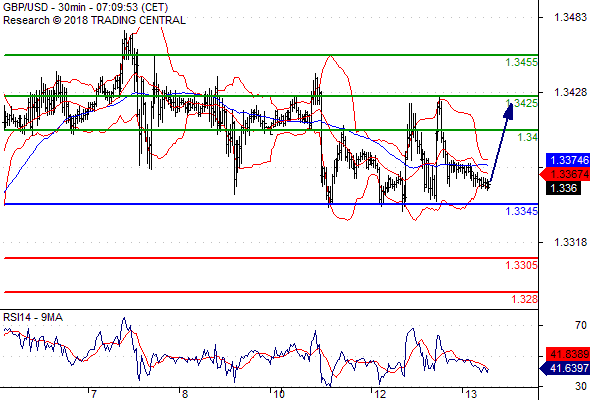Screen dimensions: 590x400
Task: Click the RSI14 - 9MA indicator title
Action: pos(33,318)
